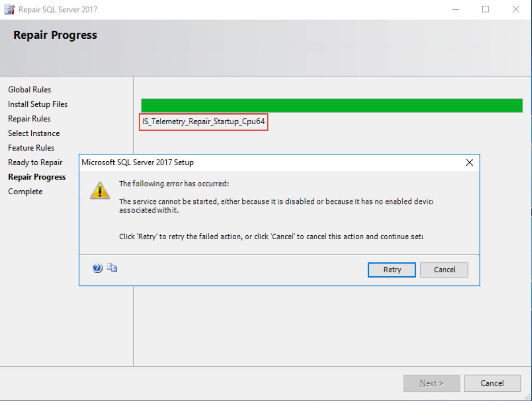Close the Repair SQL Server 2017 window
The image size is (532, 401).
pos(515,9)
